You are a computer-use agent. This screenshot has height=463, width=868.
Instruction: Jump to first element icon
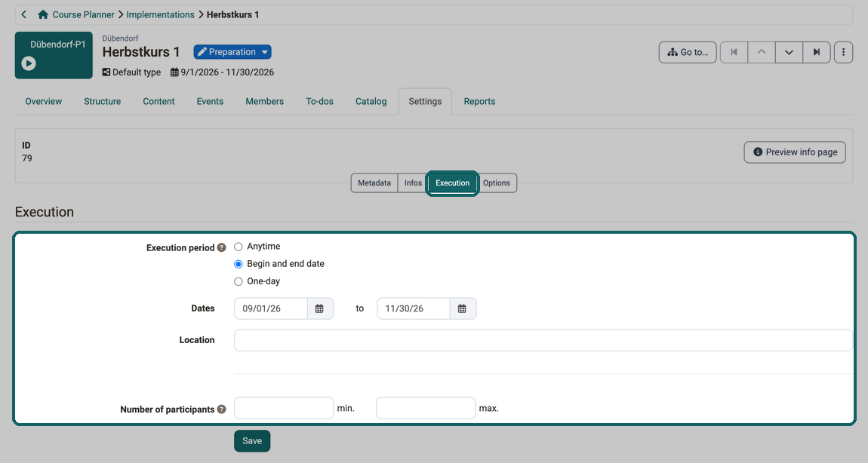click(x=734, y=52)
